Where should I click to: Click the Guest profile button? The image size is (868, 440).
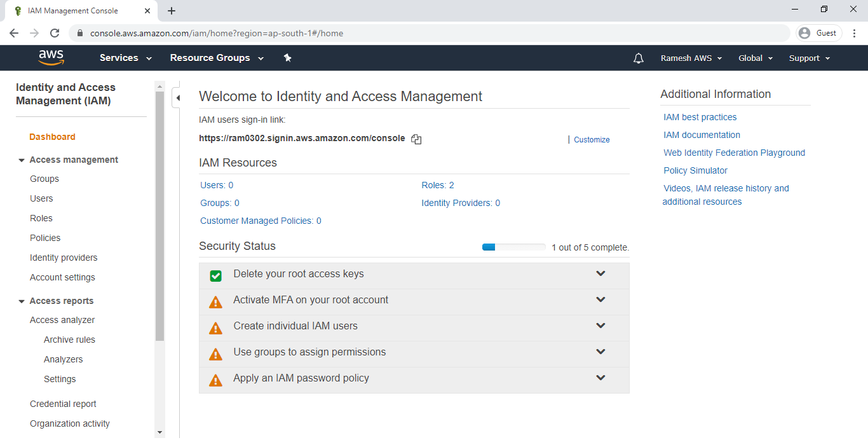(x=819, y=33)
